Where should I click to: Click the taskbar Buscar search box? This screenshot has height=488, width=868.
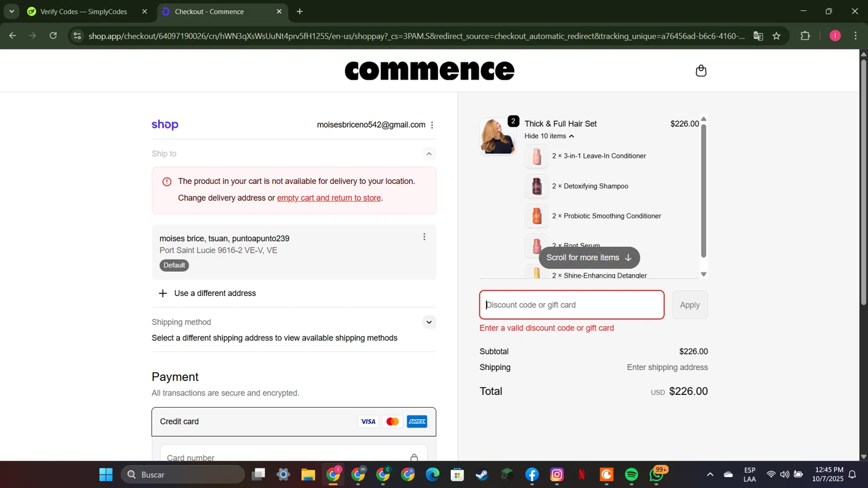(x=183, y=475)
